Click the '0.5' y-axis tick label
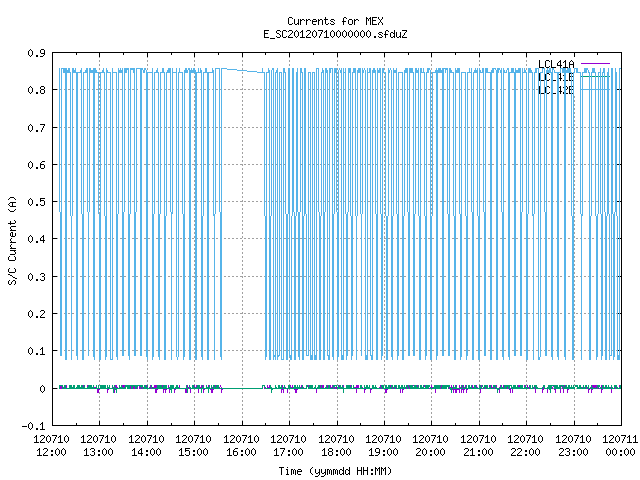640x480 pixels. (x=36, y=202)
